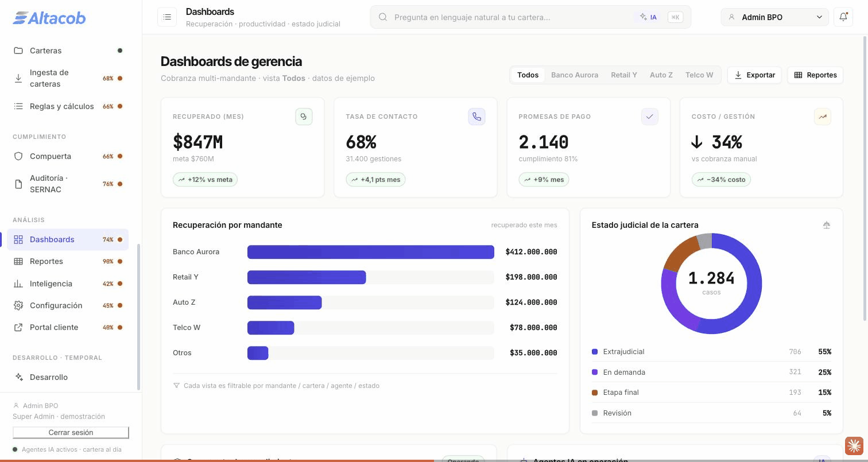Screen dimensions: 868x462
Task: Click the Compuerta shield icon
Action: (x=18, y=156)
